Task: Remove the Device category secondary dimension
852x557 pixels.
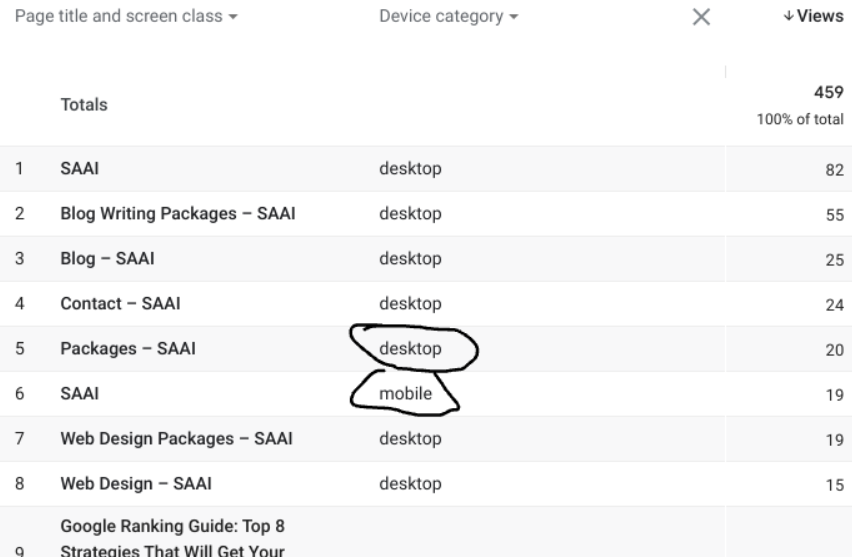Action: pos(701,18)
